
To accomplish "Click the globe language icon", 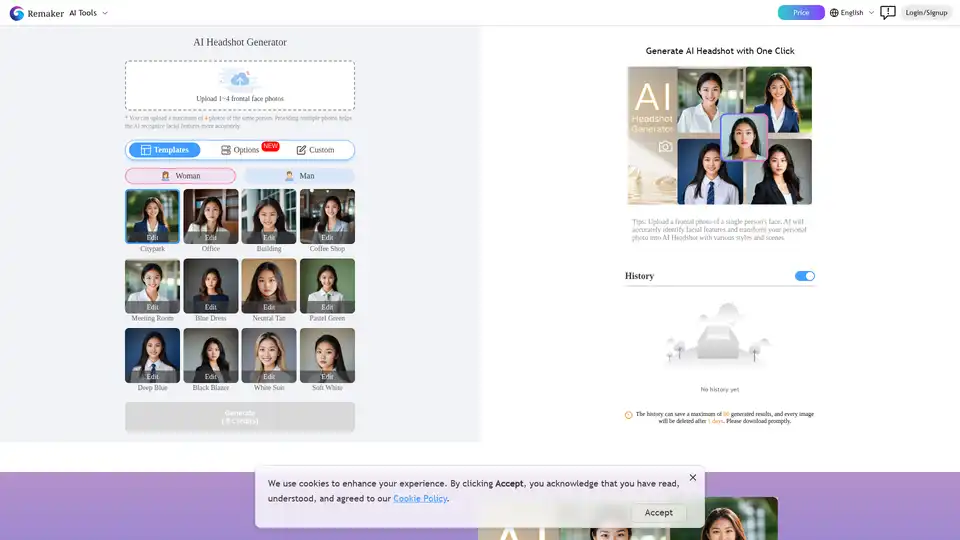I will [x=835, y=13].
